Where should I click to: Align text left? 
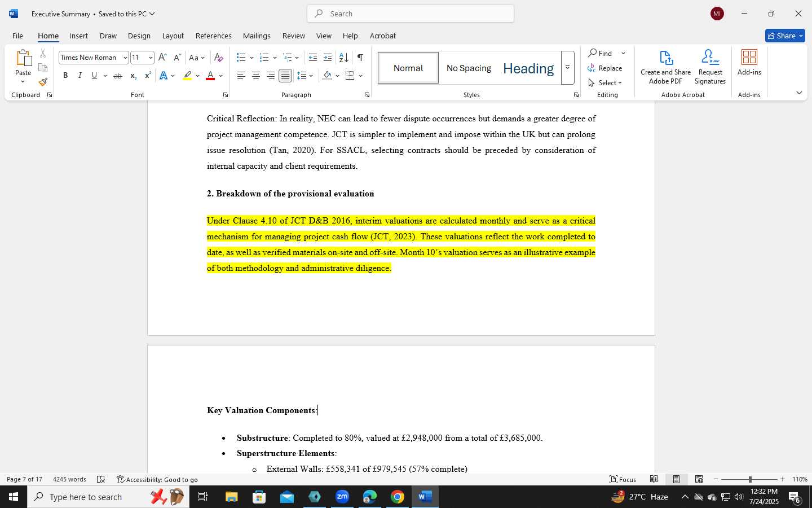(241, 76)
